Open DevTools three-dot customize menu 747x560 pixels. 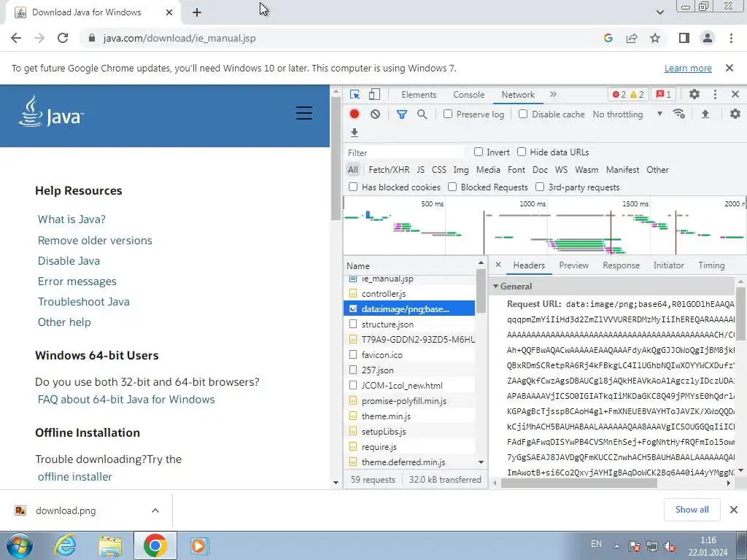tap(715, 94)
